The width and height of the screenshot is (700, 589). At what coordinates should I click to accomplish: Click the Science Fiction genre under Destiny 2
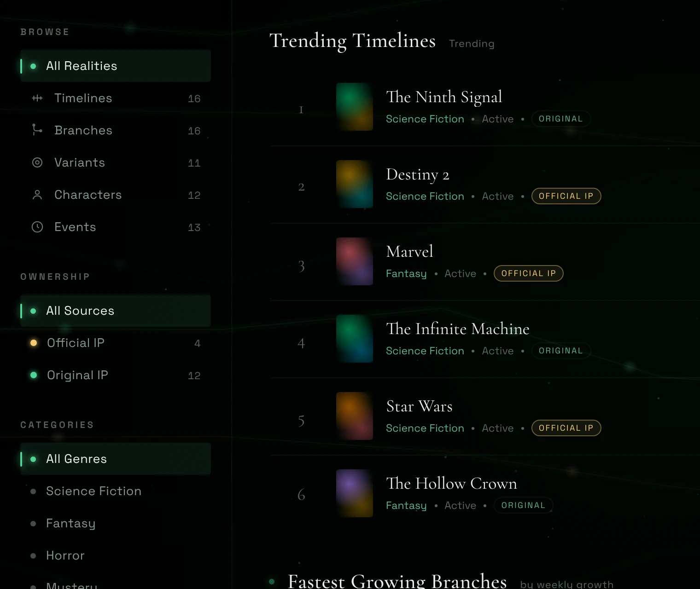click(x=425, y=196)
